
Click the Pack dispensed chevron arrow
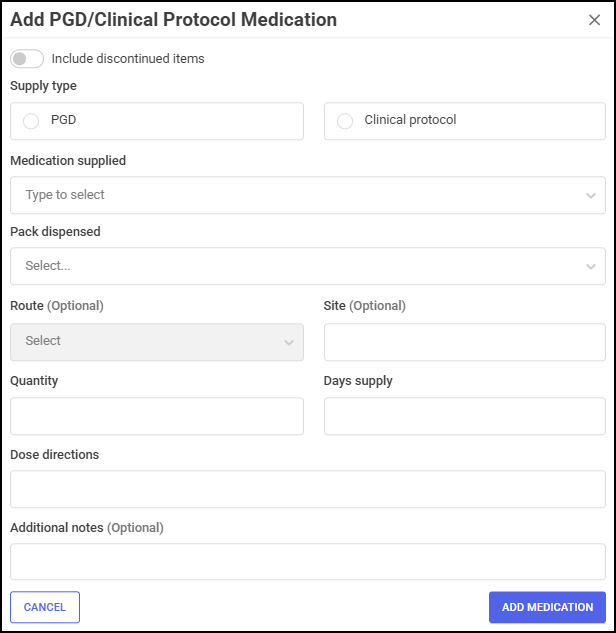tap(591, 266)
